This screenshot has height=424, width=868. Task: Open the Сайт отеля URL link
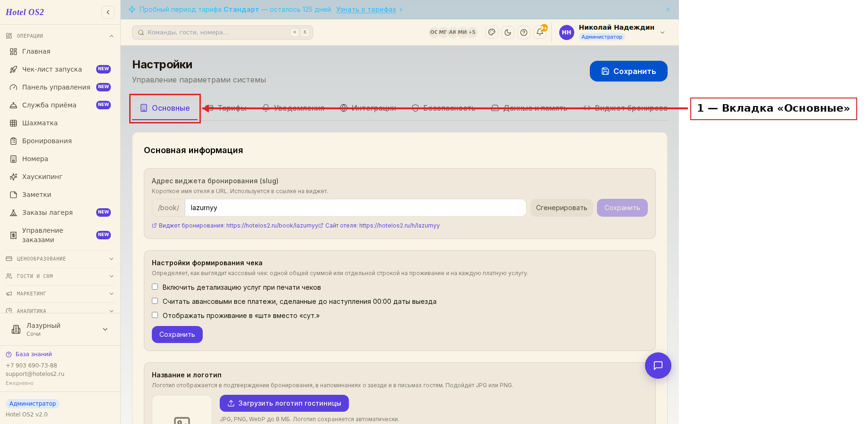(x=379, y=226)
